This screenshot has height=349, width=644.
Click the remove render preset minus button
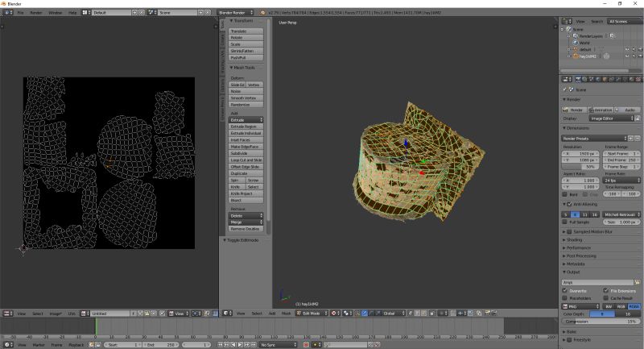coord(638,139)
